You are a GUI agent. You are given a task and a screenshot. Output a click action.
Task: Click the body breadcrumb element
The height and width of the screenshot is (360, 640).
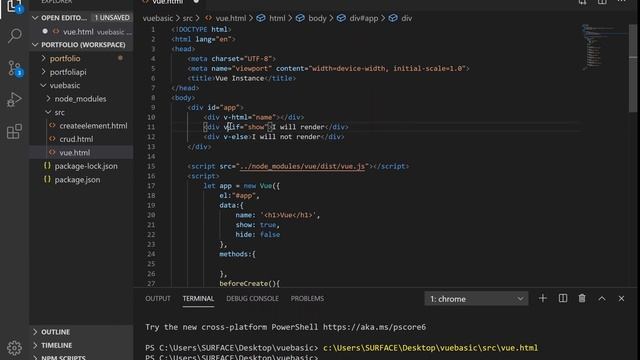coord(317,18)
